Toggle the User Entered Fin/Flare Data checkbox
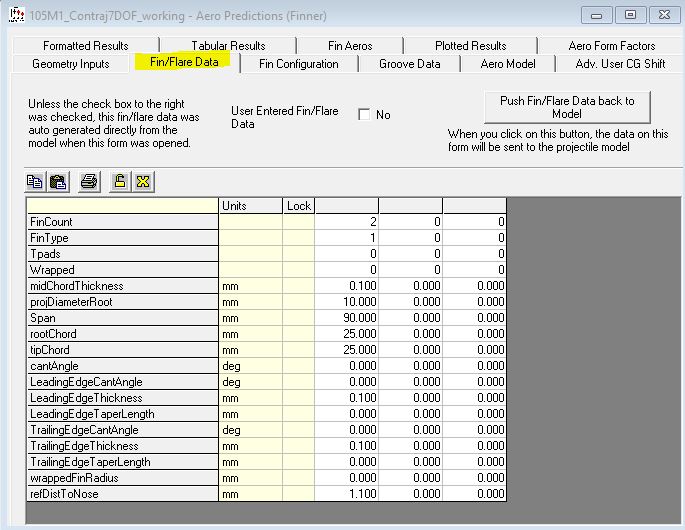 tap(364, 115)
